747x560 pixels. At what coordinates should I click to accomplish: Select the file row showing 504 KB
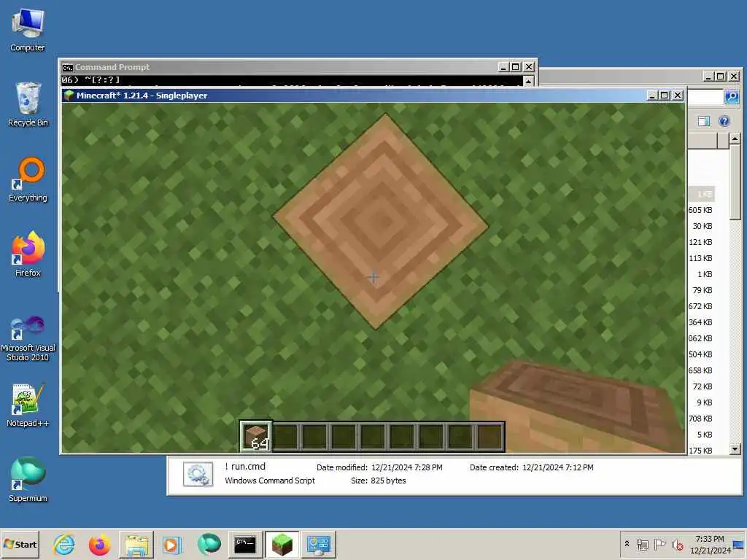700,354
